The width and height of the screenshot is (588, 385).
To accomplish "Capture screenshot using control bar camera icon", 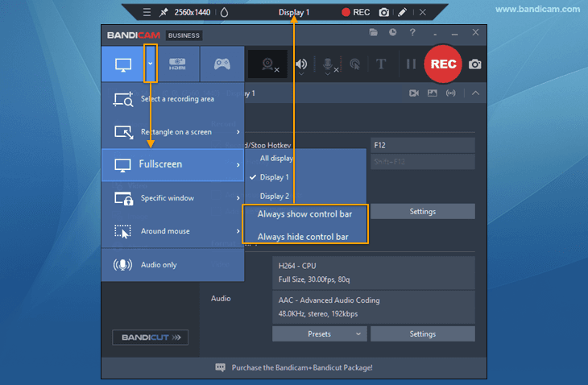I will [383, 12].
